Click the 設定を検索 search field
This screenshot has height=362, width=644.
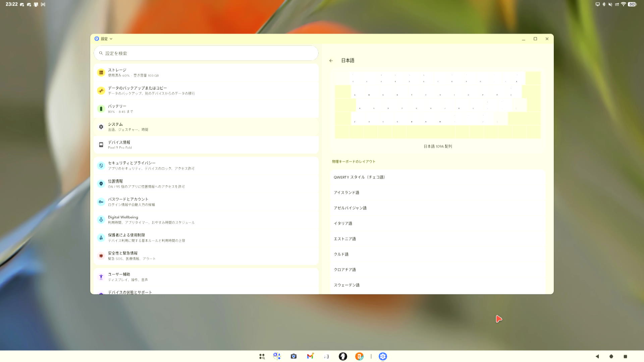[x=206, y=53]
